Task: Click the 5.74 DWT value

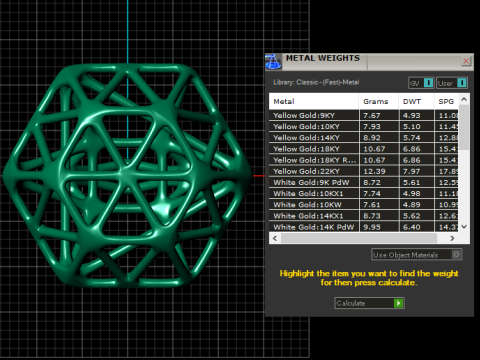Action: click(x=412, y=138)
